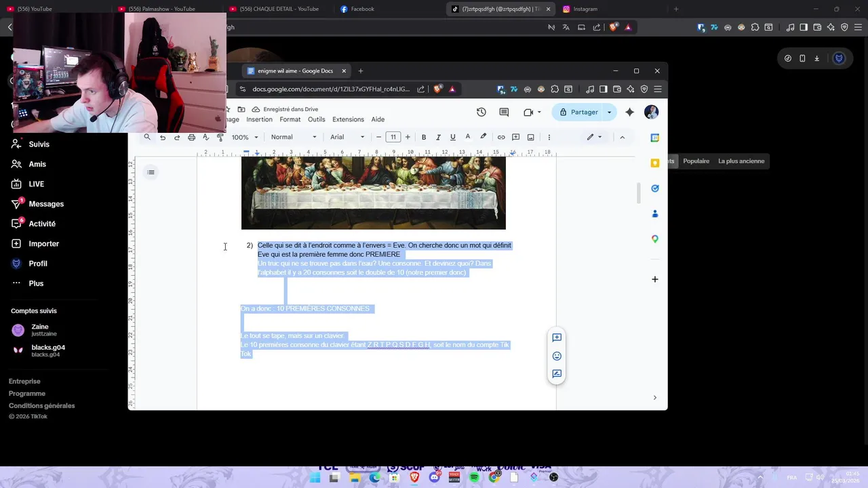Open the Arial font dropdown
This screenshot has height=488, width=868.
(347, 137)
